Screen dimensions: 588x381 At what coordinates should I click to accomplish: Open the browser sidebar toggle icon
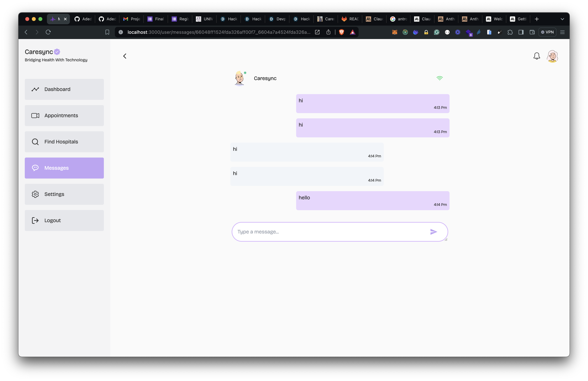tap(521, 32)
